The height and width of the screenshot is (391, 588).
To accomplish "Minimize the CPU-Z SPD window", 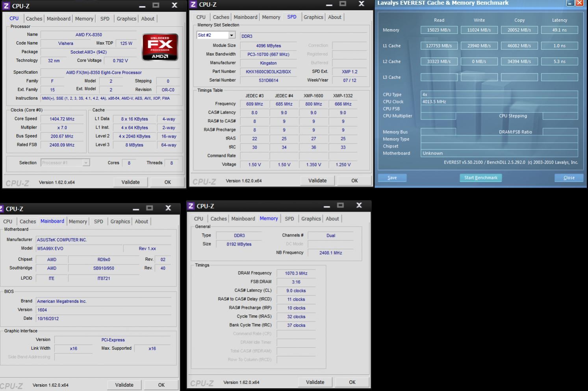I will [x=329, y=4].
